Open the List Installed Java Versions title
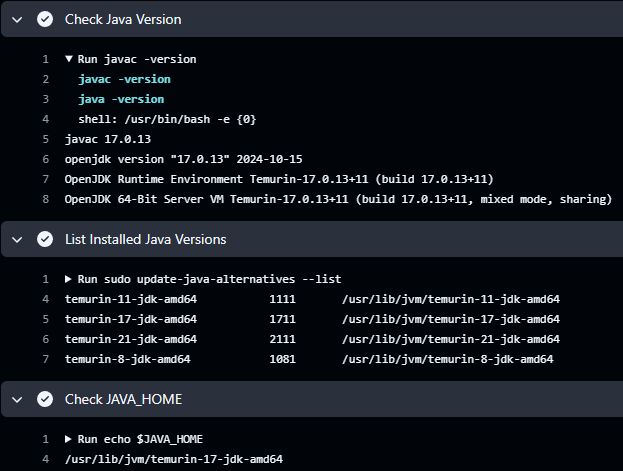The image size is (623, 471). [145, 239]
